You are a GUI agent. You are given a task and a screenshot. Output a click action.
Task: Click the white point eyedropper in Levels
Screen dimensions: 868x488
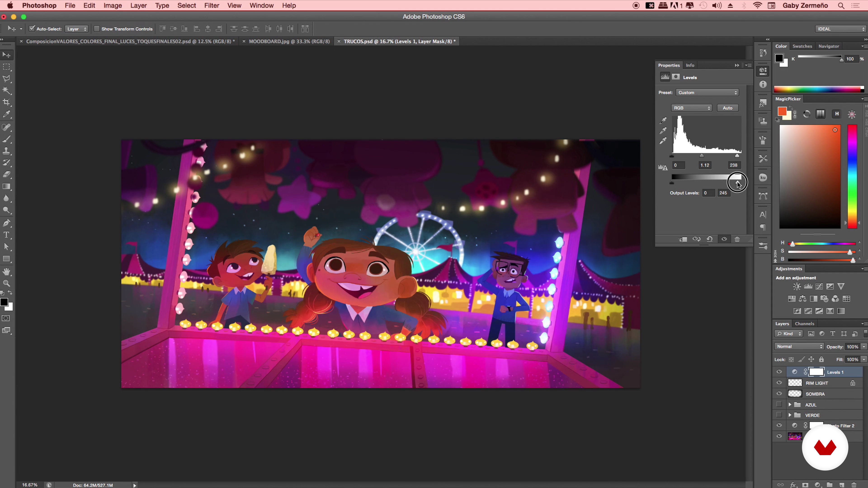coord(663,141)
